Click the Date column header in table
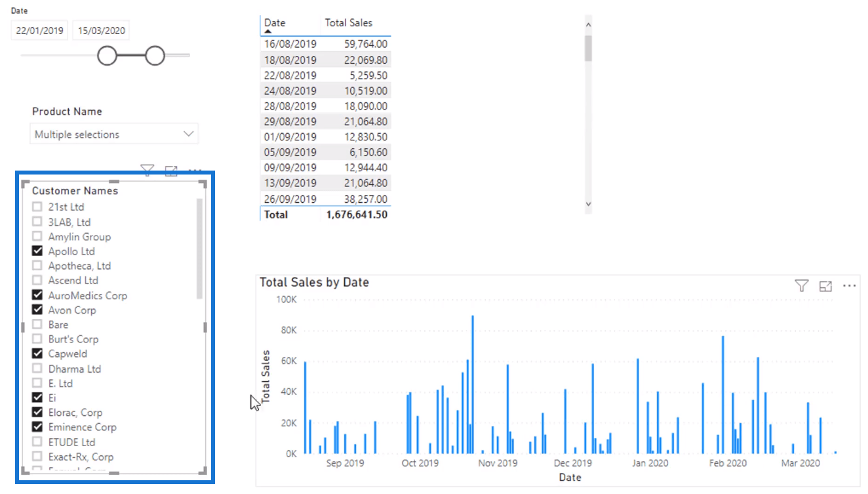The width and height of the screenshot is (868, 494). pyautogui.click(x=275, y=23)
